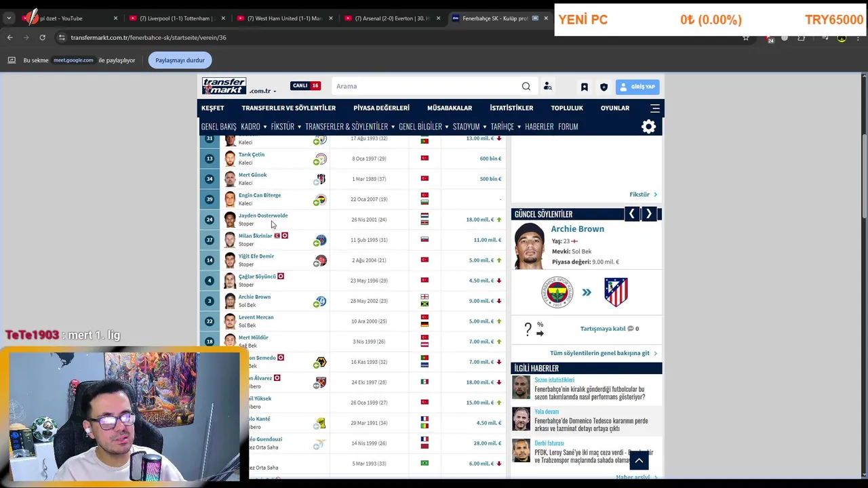This screenshot has height=488, width=868.
Task: Click Yiğit Efe Demir's club crest icon
Action: click(x=321, y=260)
